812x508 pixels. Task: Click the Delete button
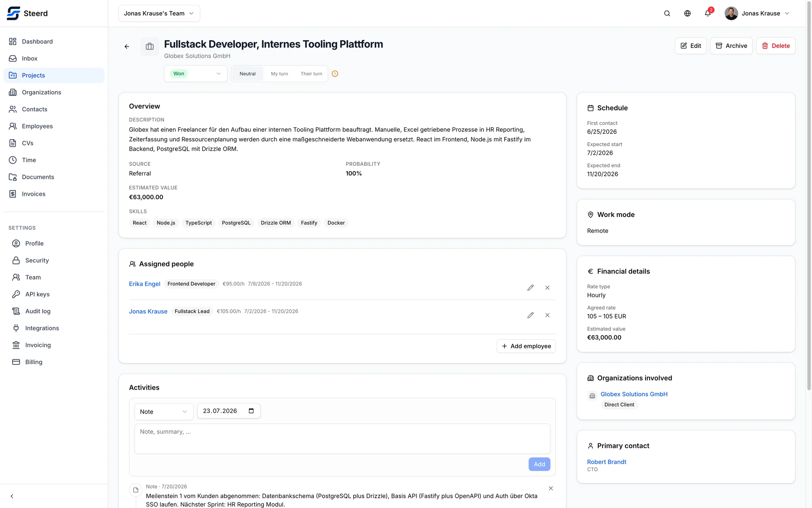coord(775,46)
